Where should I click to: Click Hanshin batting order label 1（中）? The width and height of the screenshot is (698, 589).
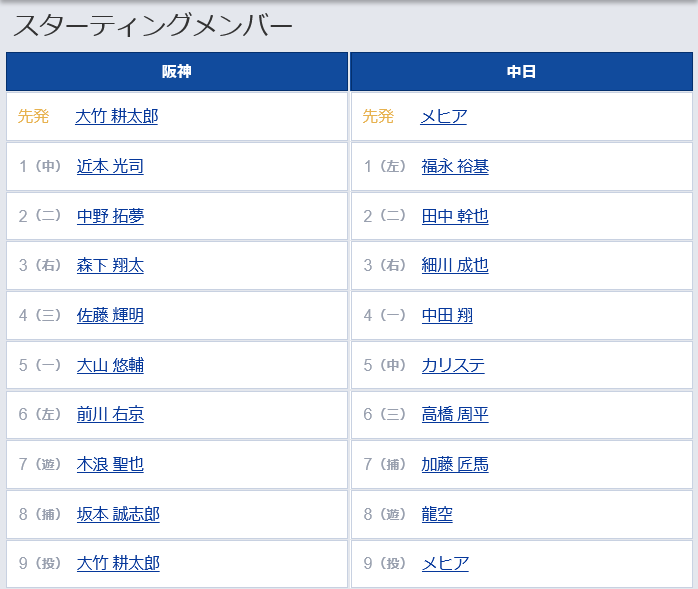pos(40,166)
